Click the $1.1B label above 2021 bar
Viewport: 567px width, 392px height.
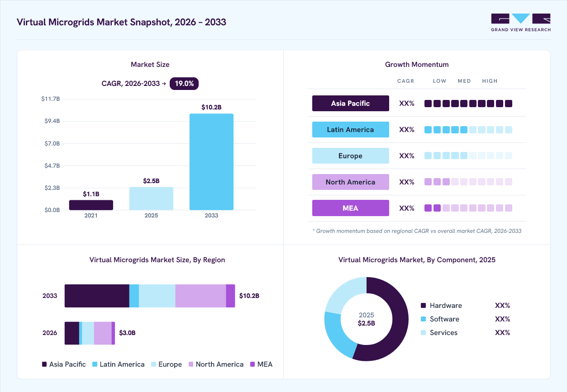(91, 194)
